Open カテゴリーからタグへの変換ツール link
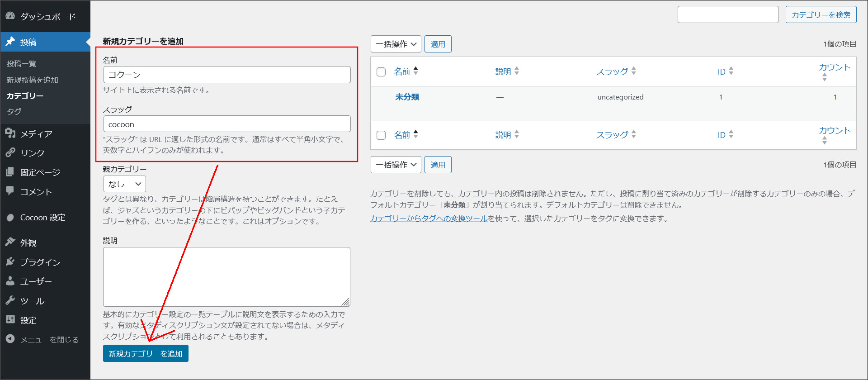The height and width of the screenshot is (380, 868). pos(429,218)
